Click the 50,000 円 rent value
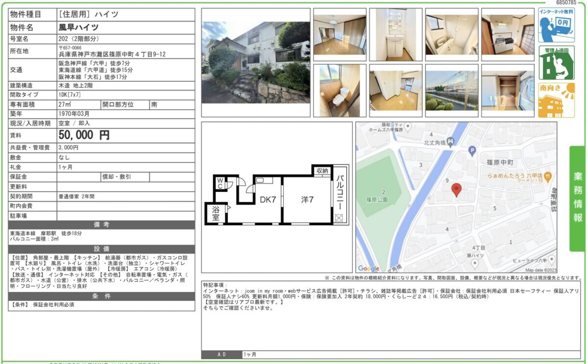Image resolution: width=588 pixels, height=364 pixels. coord(84,135)
